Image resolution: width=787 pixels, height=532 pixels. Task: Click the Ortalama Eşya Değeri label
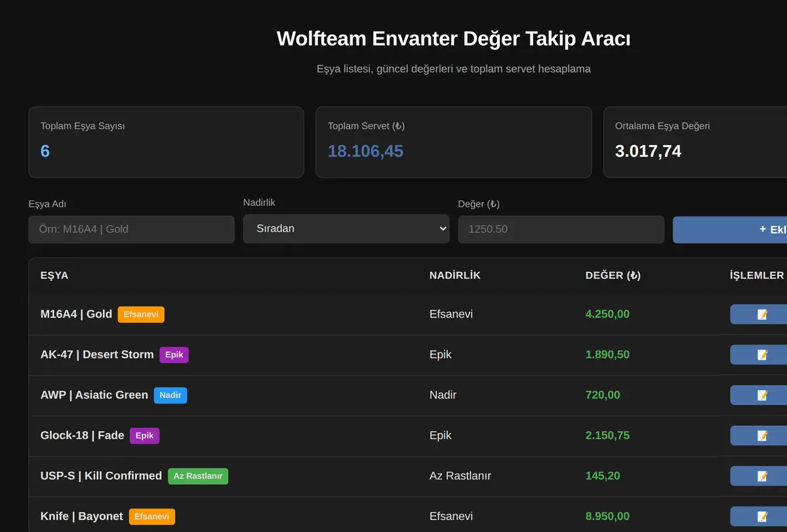[x=662, y=126]
